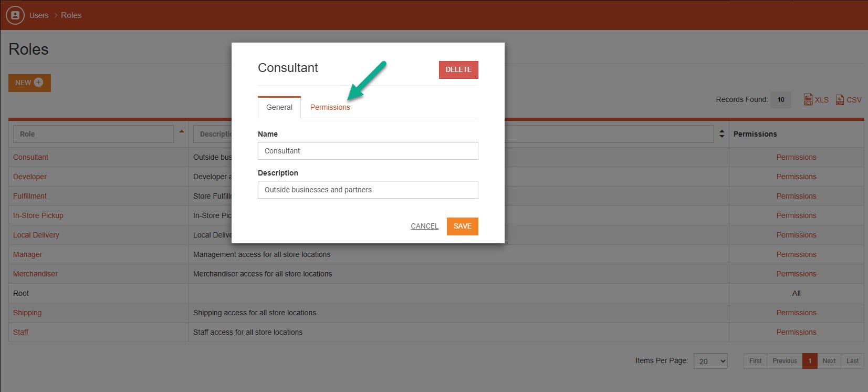Click 'Management access for all store locations' text
This screenshot has width=868, height=392.
click(x=262, y=254)
